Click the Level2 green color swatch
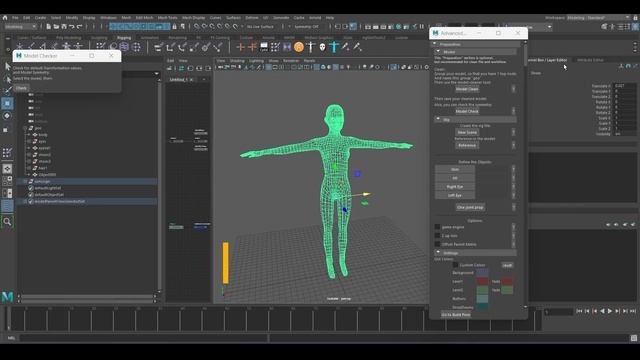 pyautogui.click(x=482, y=290)
